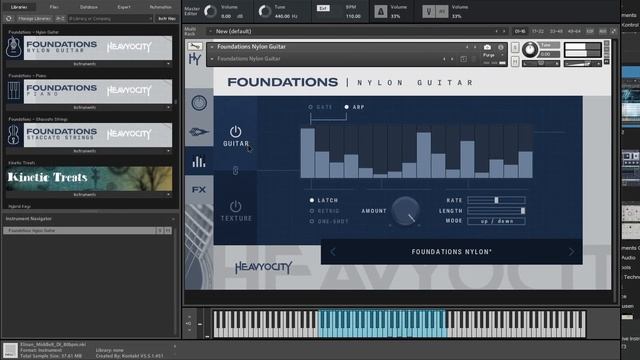Switch to the Database tab
Image resolution: width=640 pixels, height=360 pixels.
(89, 7)
